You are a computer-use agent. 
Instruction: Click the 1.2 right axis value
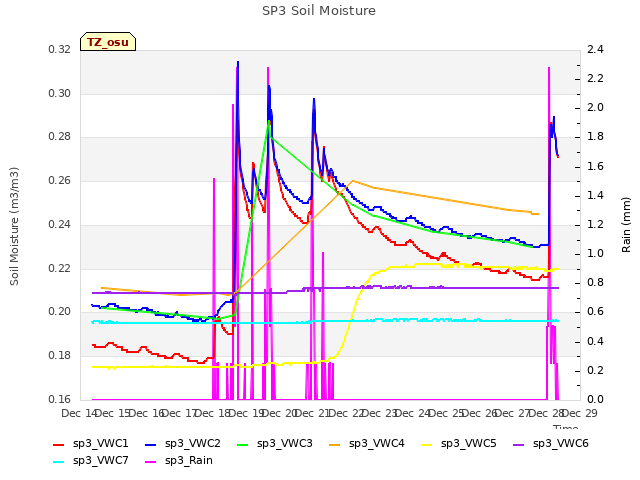[x=595, y=224]
